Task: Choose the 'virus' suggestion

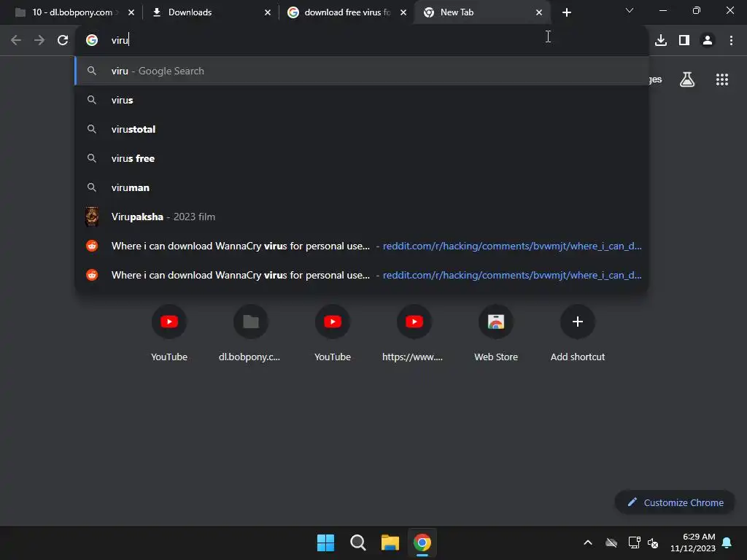Action: pyautogui.click(x=362, y=100)
